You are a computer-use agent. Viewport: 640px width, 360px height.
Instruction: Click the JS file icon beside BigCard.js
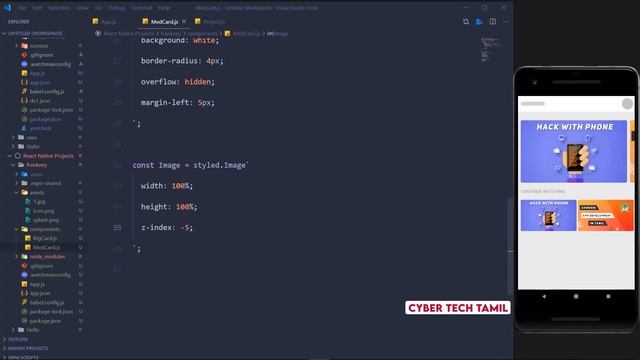(x=27, y=238)
